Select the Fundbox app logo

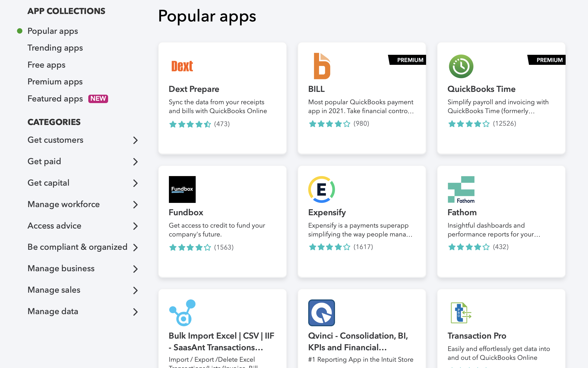pyautogui.click(x=182, y=189)
